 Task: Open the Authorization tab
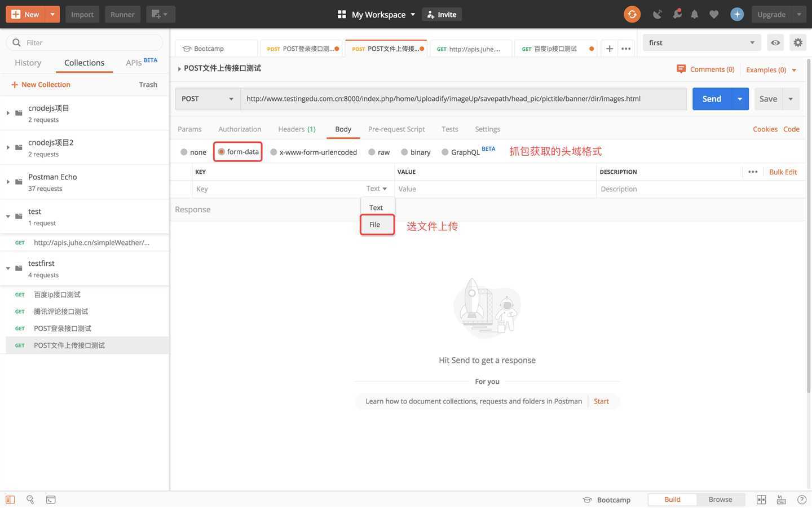(x=240, y=129)
